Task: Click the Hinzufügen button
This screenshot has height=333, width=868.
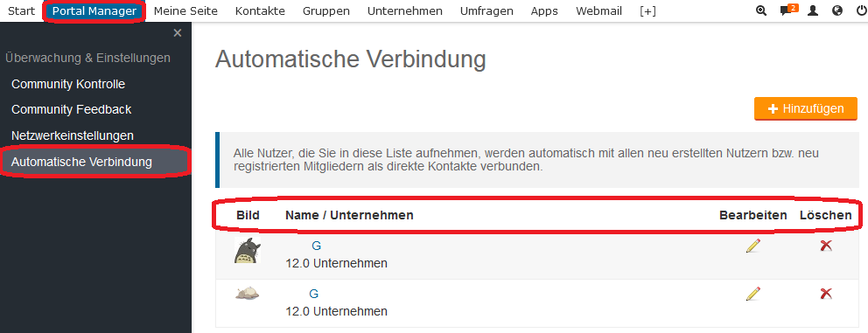Action: (806, 109)
